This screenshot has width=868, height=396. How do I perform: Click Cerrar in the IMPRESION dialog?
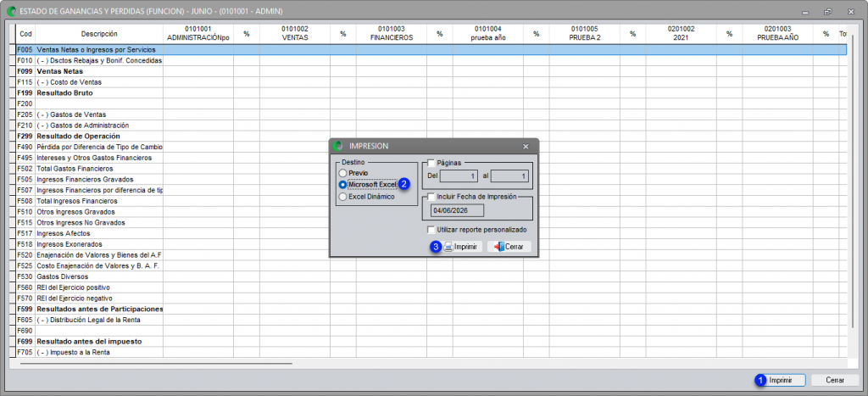(x=509, y=247)
